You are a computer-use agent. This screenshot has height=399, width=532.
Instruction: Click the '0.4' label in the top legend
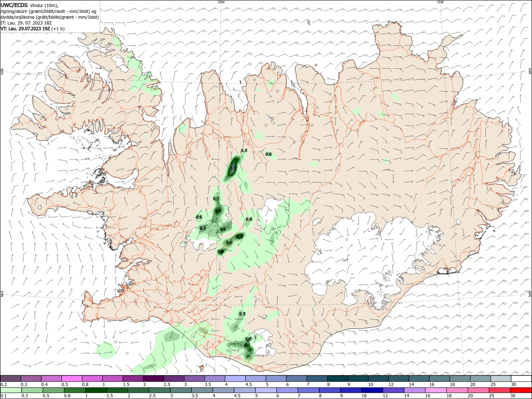tap(44, 384)
